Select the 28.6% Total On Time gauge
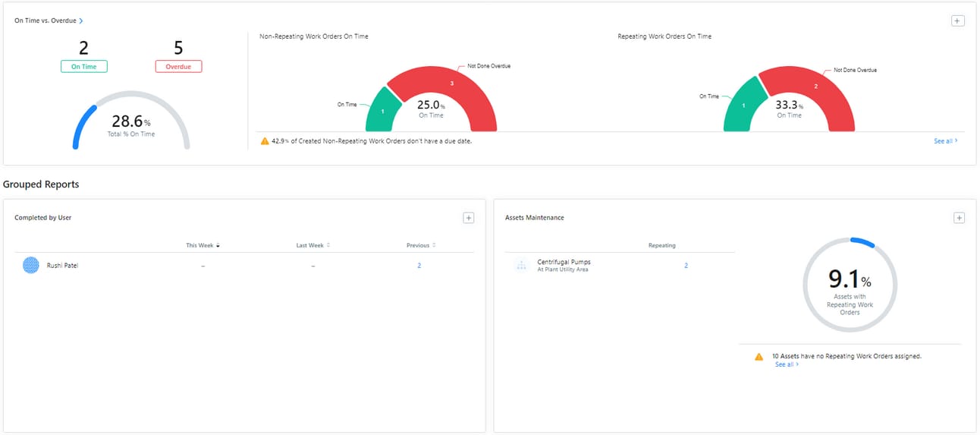The height and width of the screenshot is (435, 980). (131, 120)
